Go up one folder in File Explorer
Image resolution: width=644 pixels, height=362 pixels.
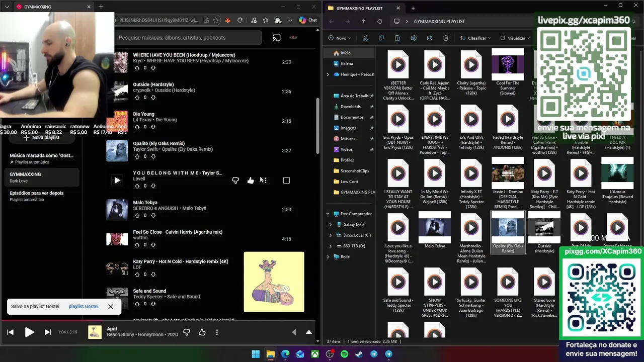click(x=363, y=21)
